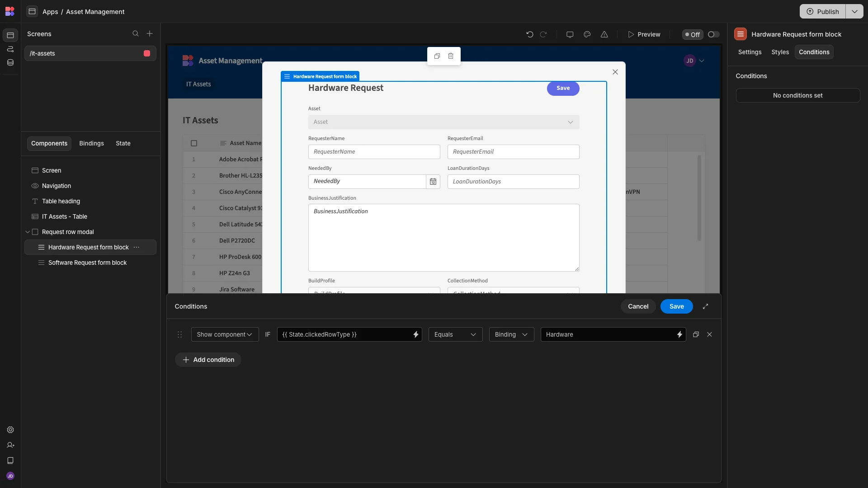Select the Table heading component

90,201
